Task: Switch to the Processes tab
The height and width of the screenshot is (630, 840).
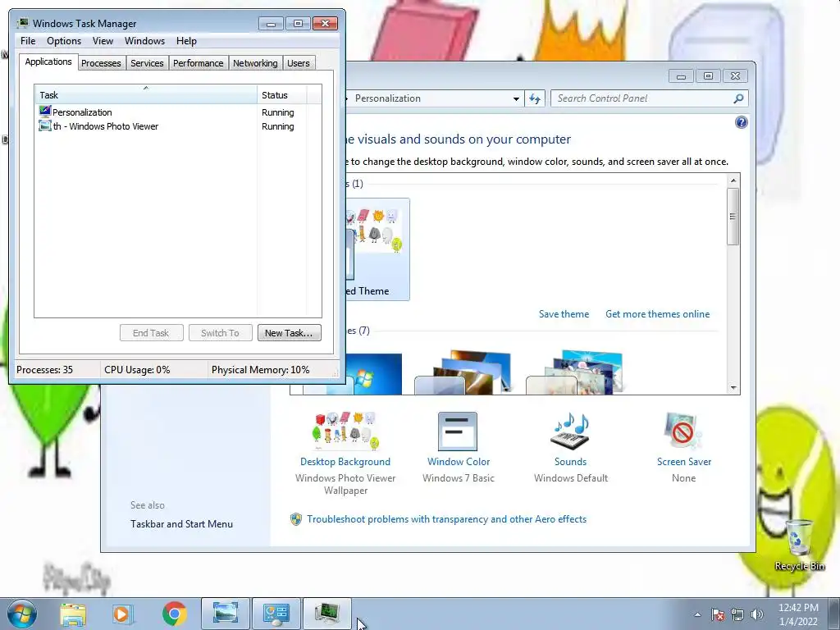Action: coord(101,63)
